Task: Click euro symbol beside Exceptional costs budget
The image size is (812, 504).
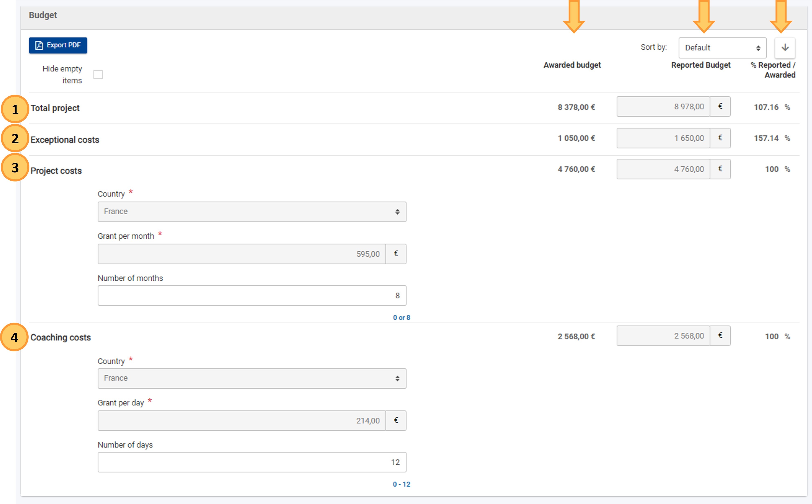Action: click(x=720, y=138)
